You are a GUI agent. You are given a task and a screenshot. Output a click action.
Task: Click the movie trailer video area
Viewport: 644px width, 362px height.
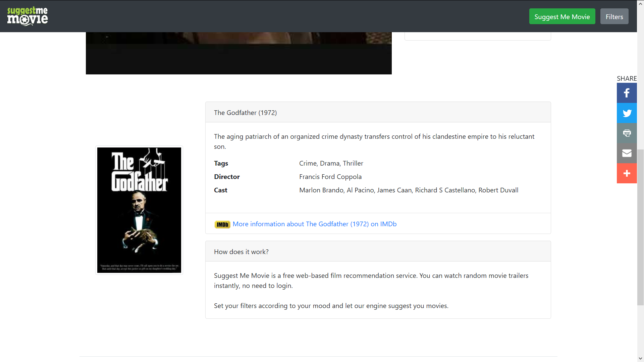(x=239, y=53)
